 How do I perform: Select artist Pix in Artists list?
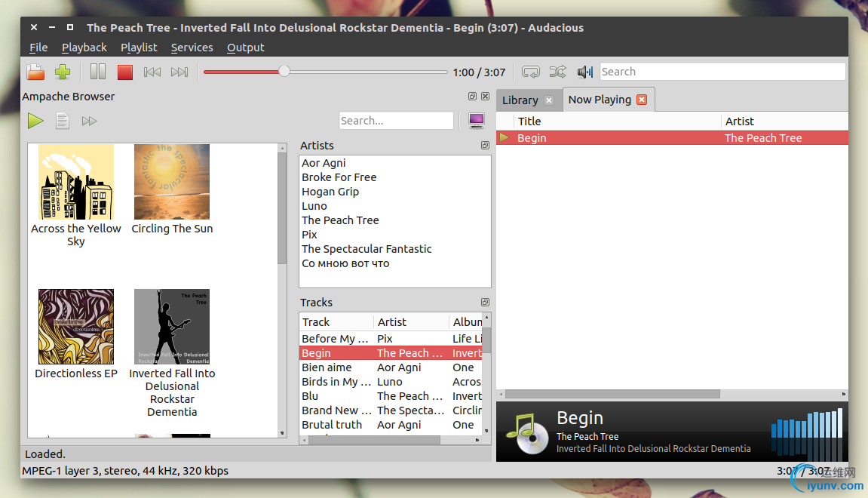pyautogui.click(x=309, y=235)
